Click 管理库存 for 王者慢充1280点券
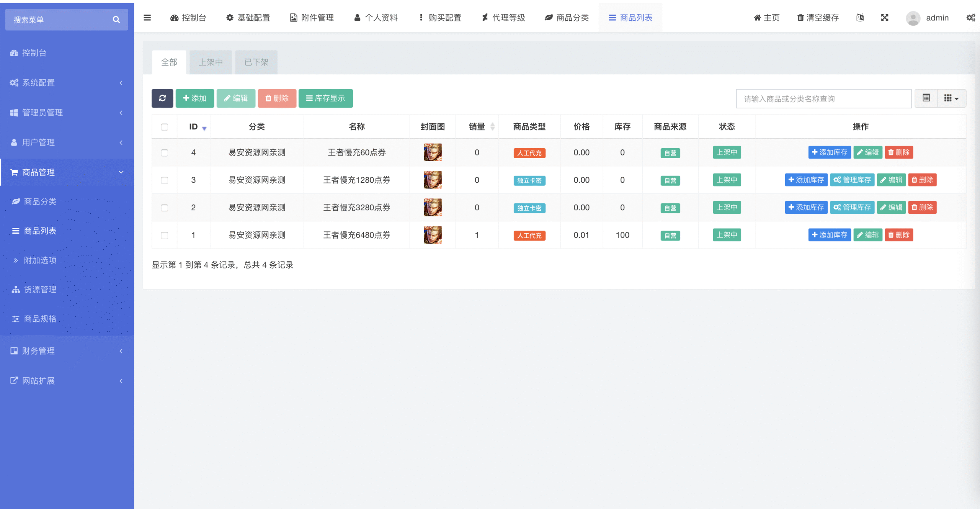Image resolution: width=980 pixels, height=509 pixels. tap(852, 180)
